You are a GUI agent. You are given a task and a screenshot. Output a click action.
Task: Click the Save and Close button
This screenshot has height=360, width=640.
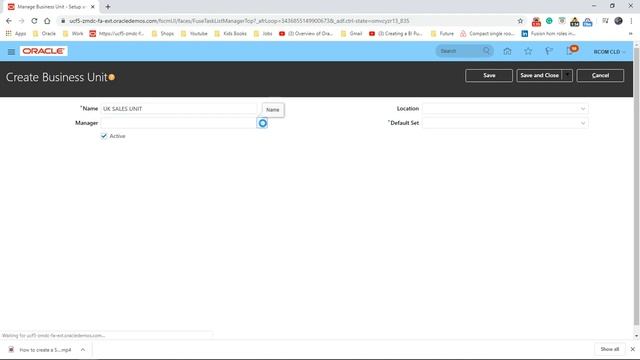(x=539, y=76)
